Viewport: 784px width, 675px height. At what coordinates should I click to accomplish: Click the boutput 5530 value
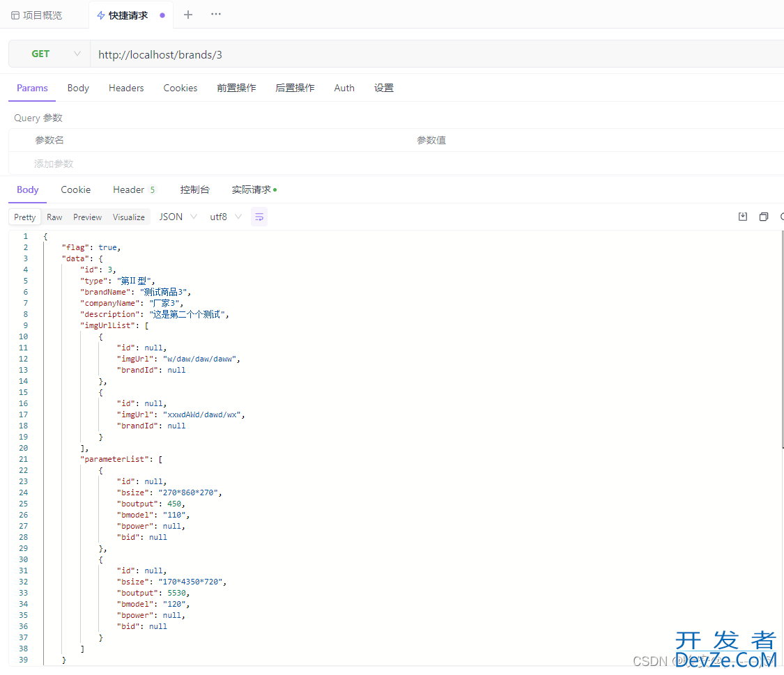pyautogui.click(x=176, y=593)
